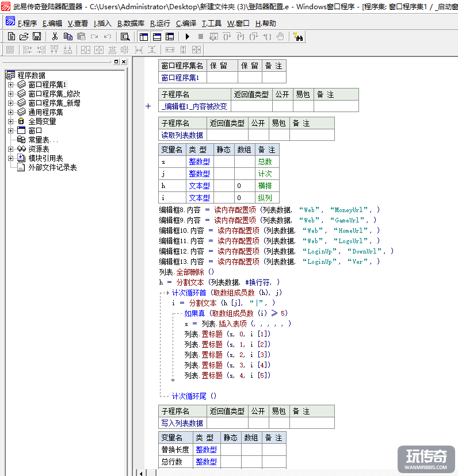Select 常量表... in the program tree
The image size is (458, 476).
click(x=43, y=140)
